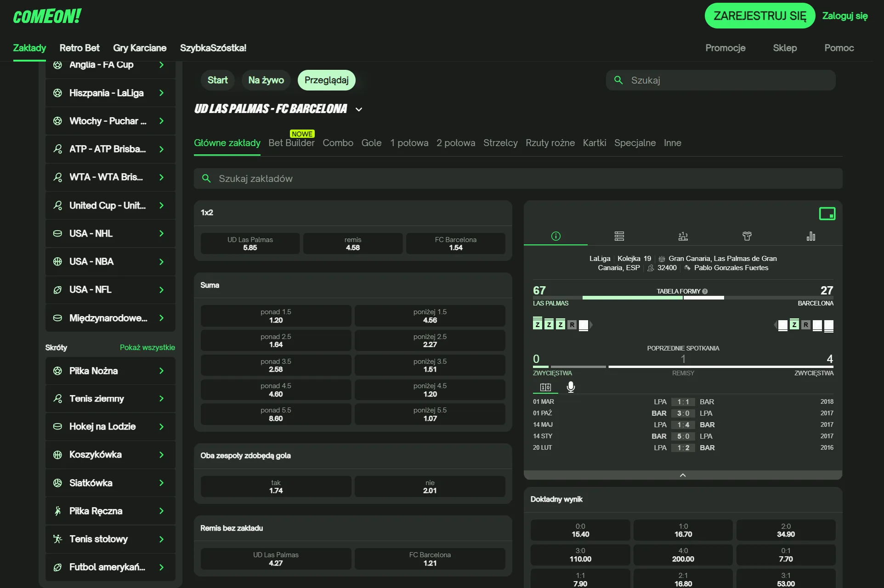Click the top Szukaj search field
The width and height of the screenshot is (884, 588).
click(x=720, y=80)
